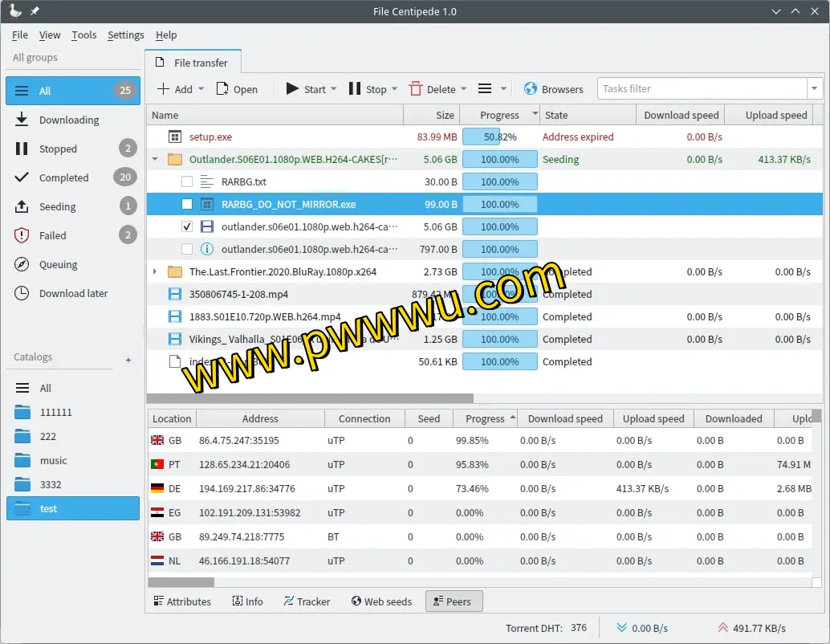Select the Seeding group in sidebar
The image size is (830, 644).
57,206
